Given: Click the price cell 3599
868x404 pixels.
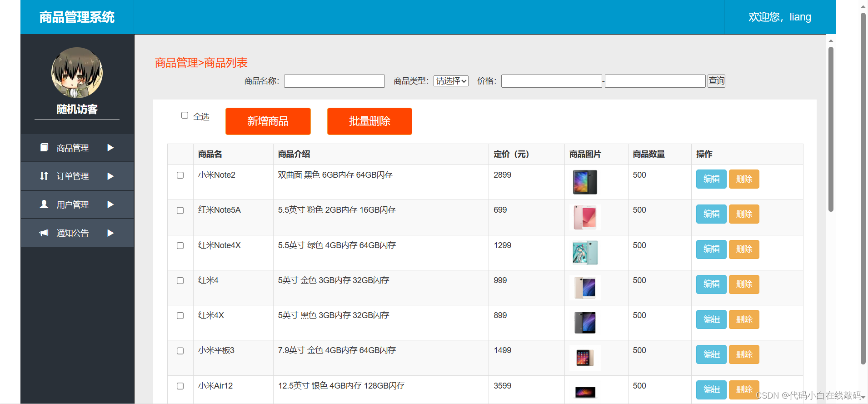Looking at the screenshot, I should (x=503, y=386).
